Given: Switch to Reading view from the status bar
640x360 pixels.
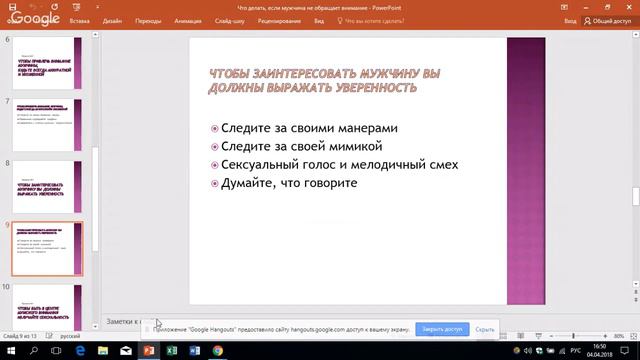Looking at the screenshot, I should coord(520,336).
